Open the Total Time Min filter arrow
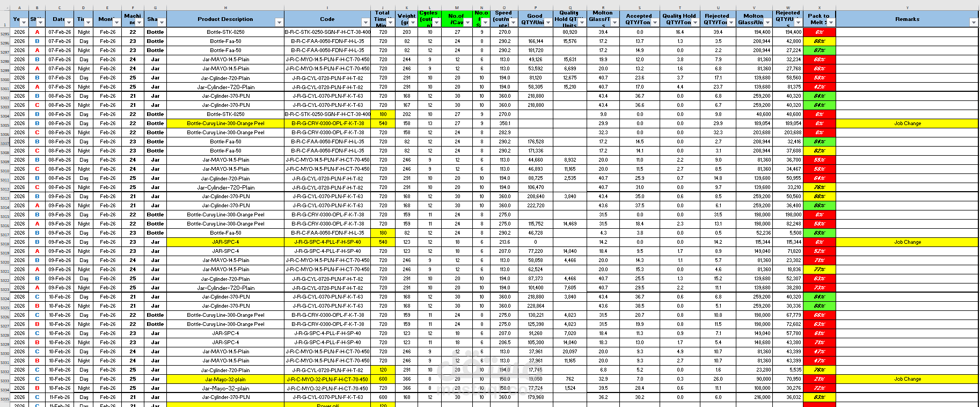Image resolution: width=980 pixels, height=407 pixels. pos(390,23)
